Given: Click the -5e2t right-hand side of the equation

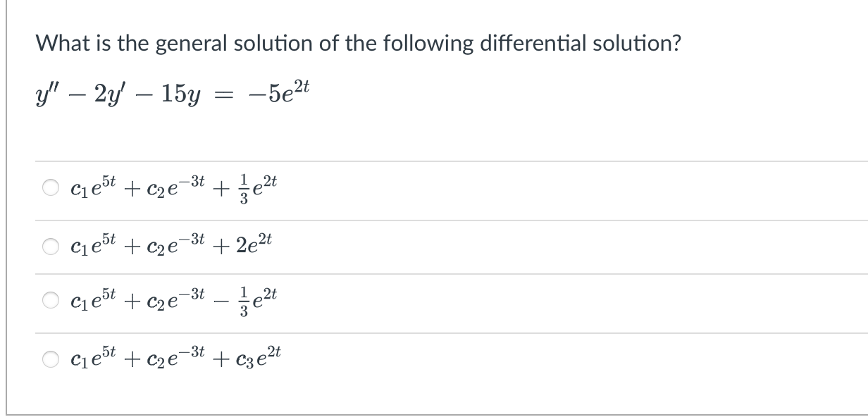Looking at the screenshot, I should 278,92.
